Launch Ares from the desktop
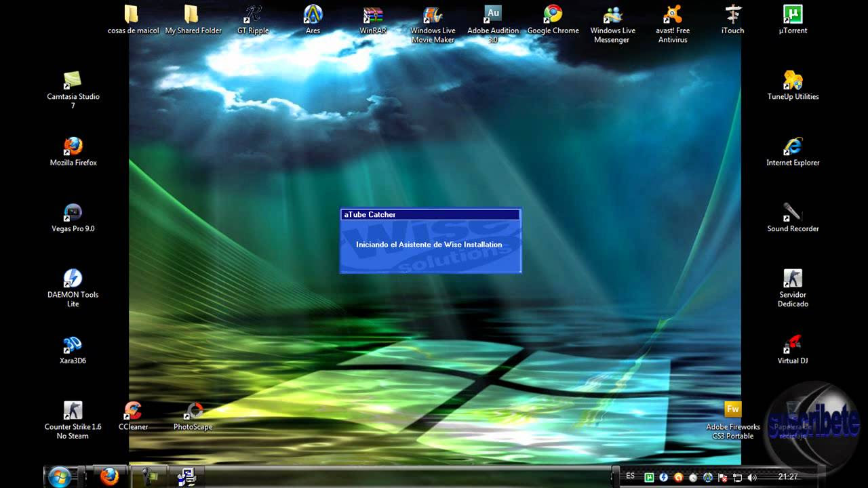Image resolution: width=868 pixels, height=488 pixels. coord(313,20)
